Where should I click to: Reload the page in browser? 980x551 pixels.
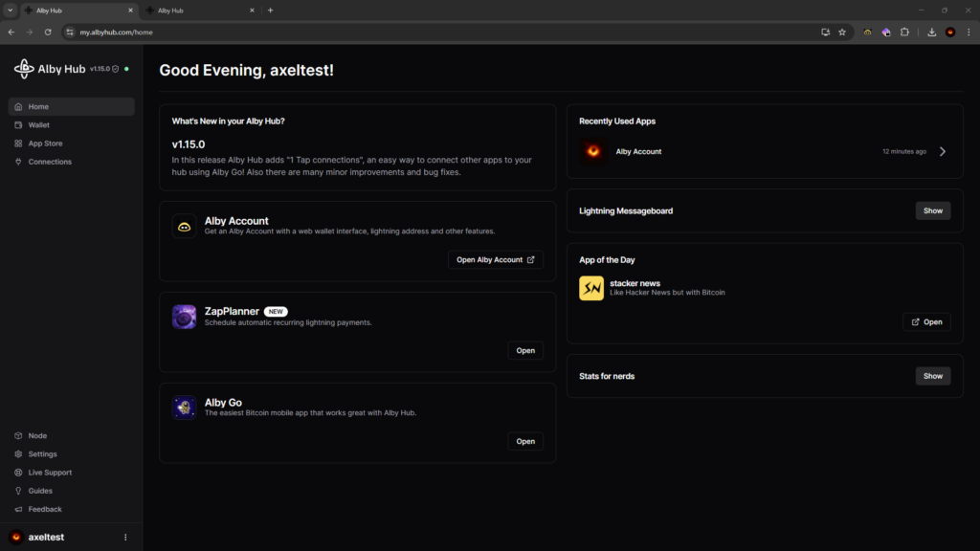pos(48,32)
